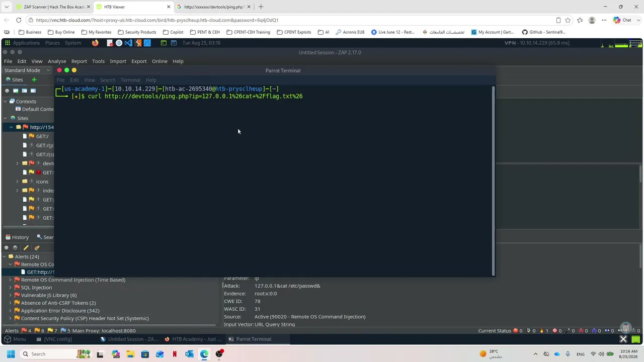Open VS Code from the Parrot panel
Viewport: 644px width, 362px height.
click(128, 43)
